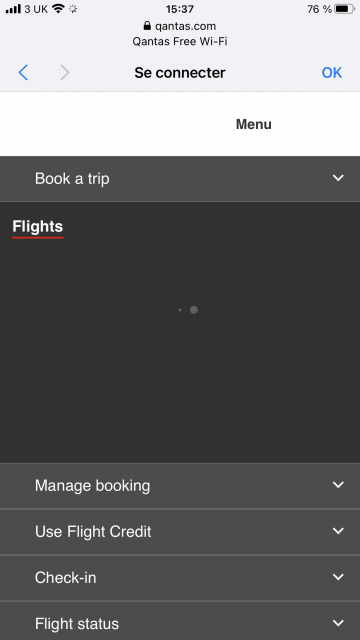
Task: Select the Flights tab
Action: [38, 227]
